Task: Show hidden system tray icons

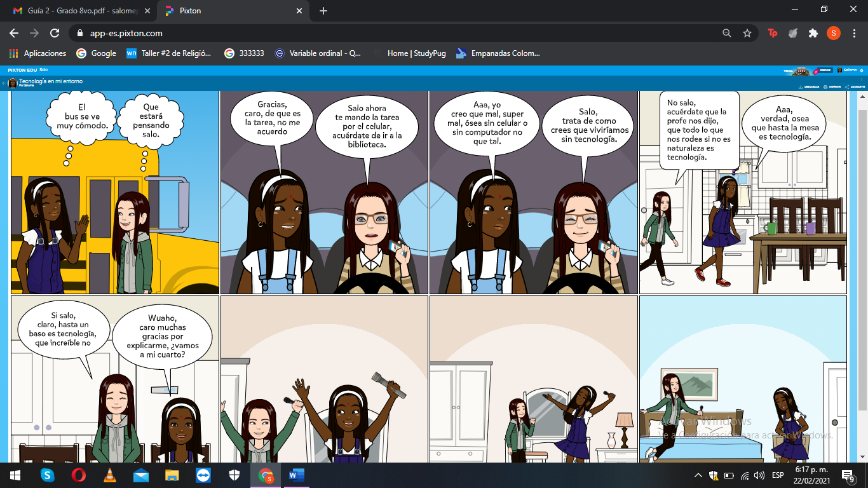Action: (x=698, y=475)
